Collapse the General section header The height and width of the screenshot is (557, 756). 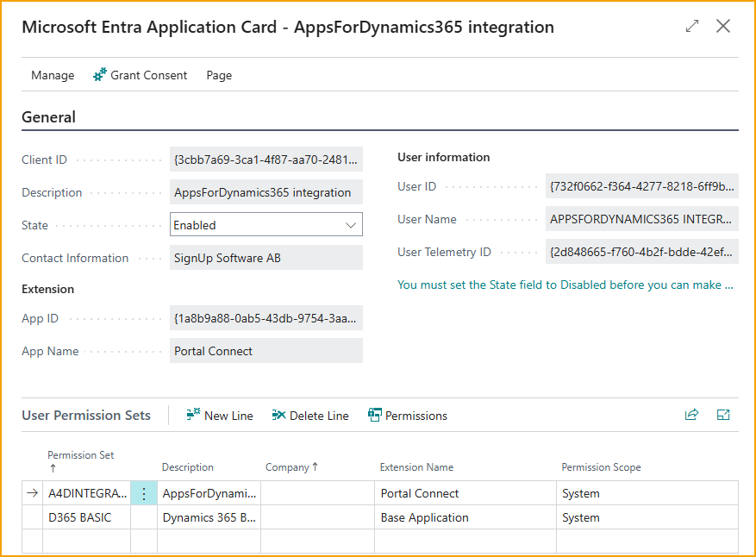click(48, 117)
